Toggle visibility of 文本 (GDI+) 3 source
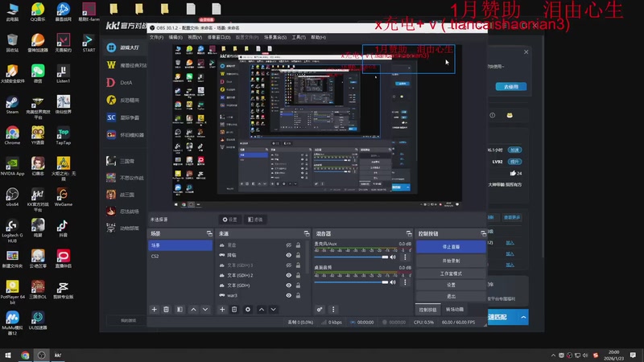Viewport: 644px width, 362px height. click(x=289, y=265)
